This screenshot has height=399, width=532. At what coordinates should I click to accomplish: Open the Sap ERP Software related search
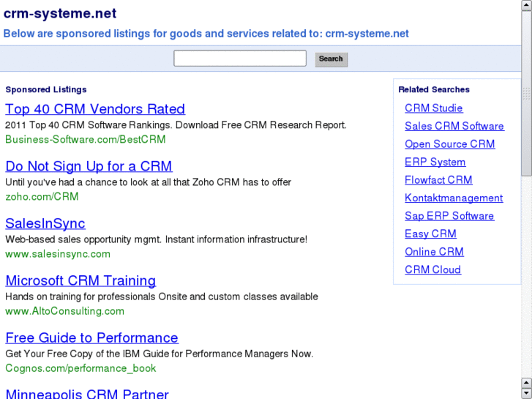click(x=449, y=216)
